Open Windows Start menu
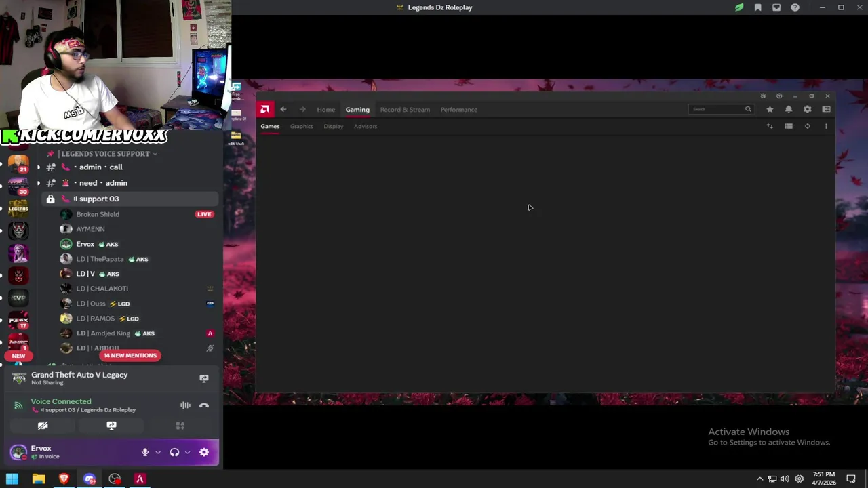This screenshot has width=868, height=488. 12,479
